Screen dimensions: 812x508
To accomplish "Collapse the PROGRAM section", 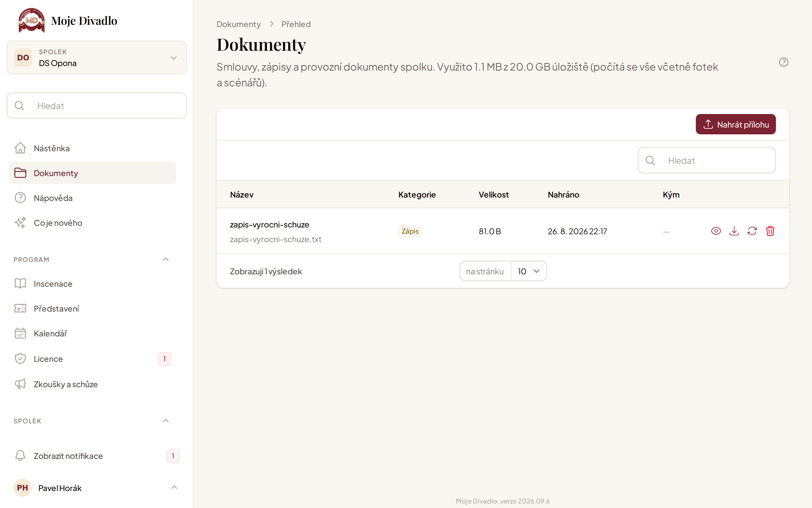I will click(x=166, y=259).
